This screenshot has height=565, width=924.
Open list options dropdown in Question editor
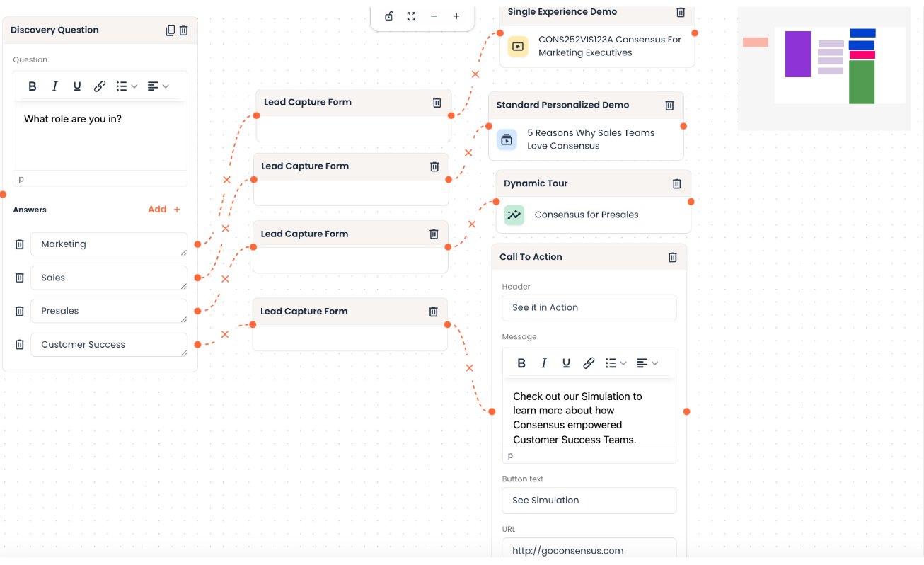point(127,86)
